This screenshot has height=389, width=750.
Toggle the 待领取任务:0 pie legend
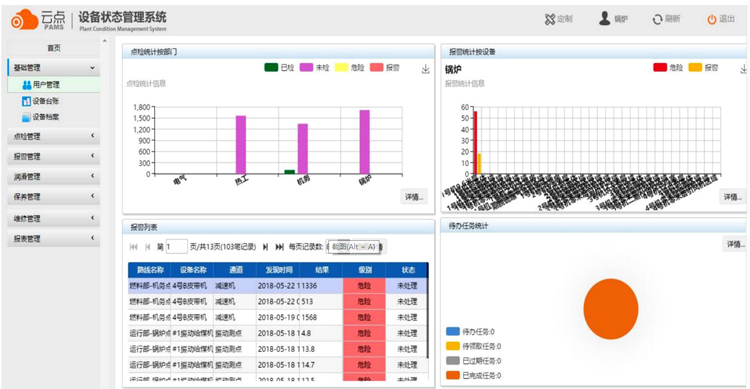coord(474,346)
